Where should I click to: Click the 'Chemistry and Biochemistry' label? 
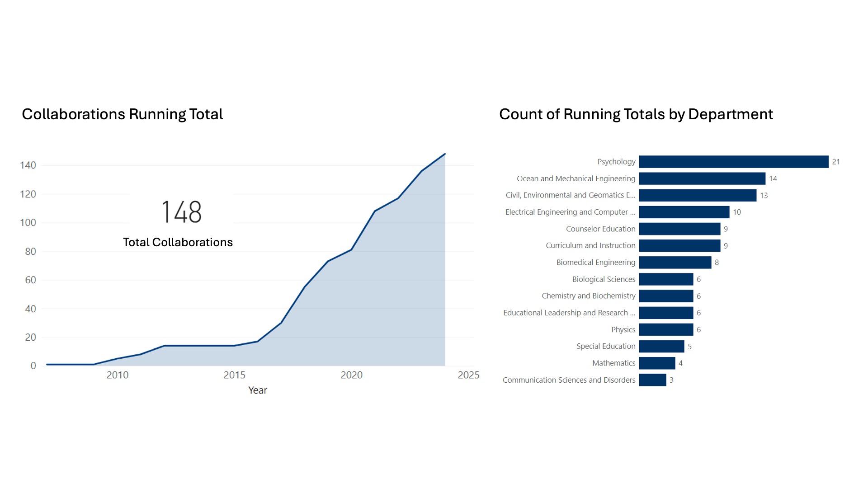coord(589,296)
